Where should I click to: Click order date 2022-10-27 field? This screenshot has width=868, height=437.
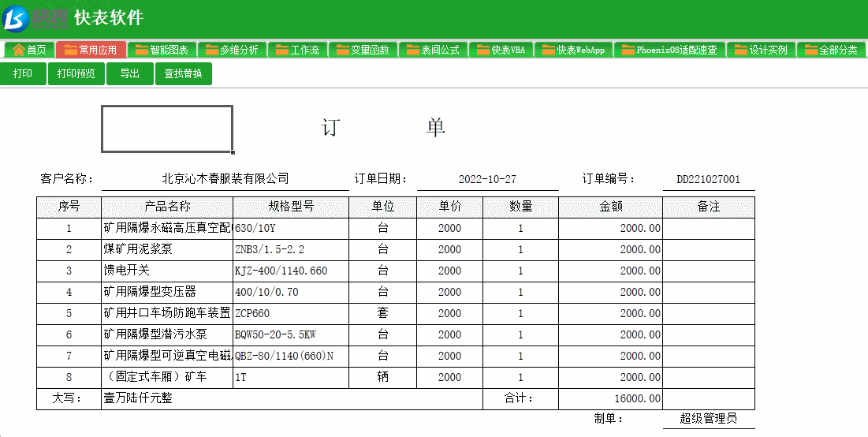[487, 179]
